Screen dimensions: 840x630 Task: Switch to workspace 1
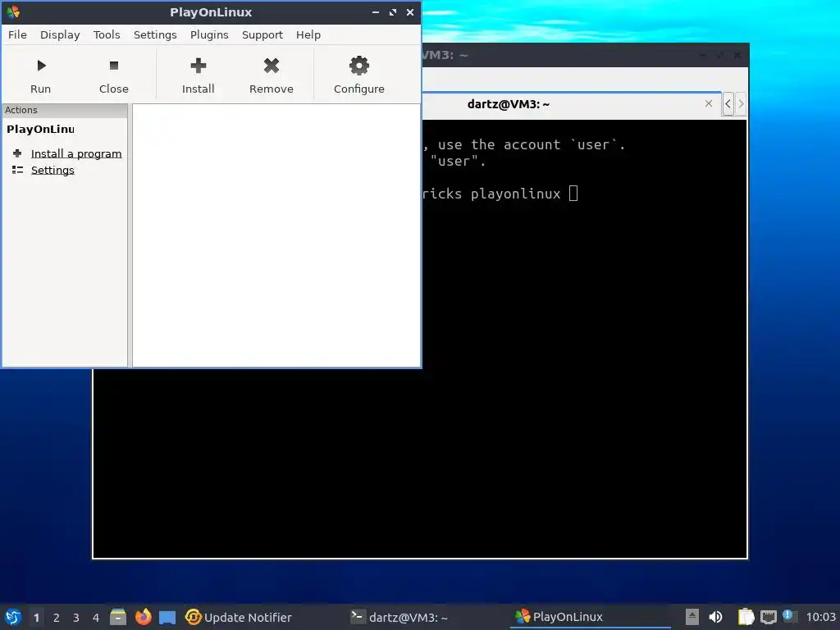(x=36, y=618)
